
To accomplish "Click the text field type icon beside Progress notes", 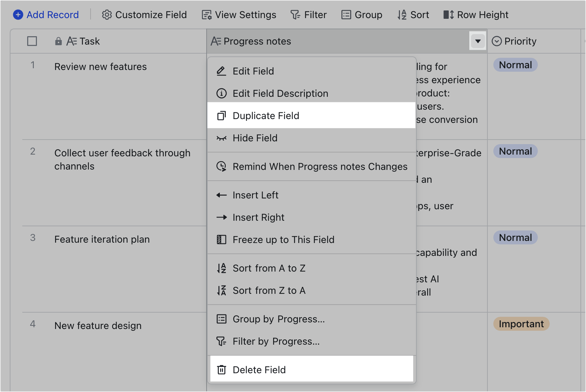I will tap(215, 41).
